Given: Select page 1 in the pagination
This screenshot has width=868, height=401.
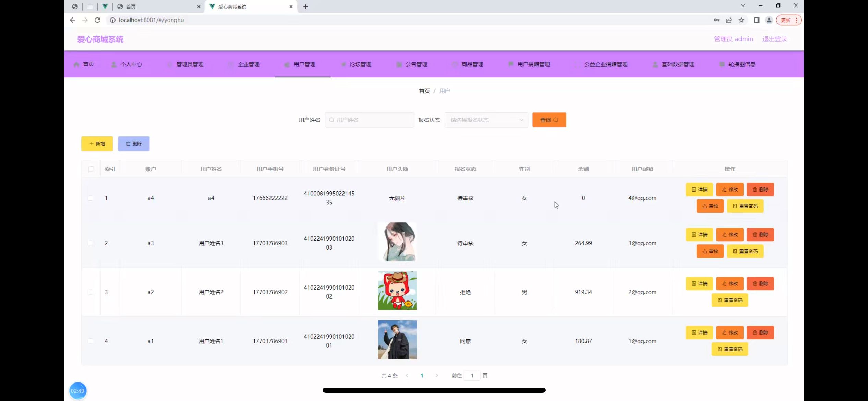Looking at the screenshot, I should 422,376.
